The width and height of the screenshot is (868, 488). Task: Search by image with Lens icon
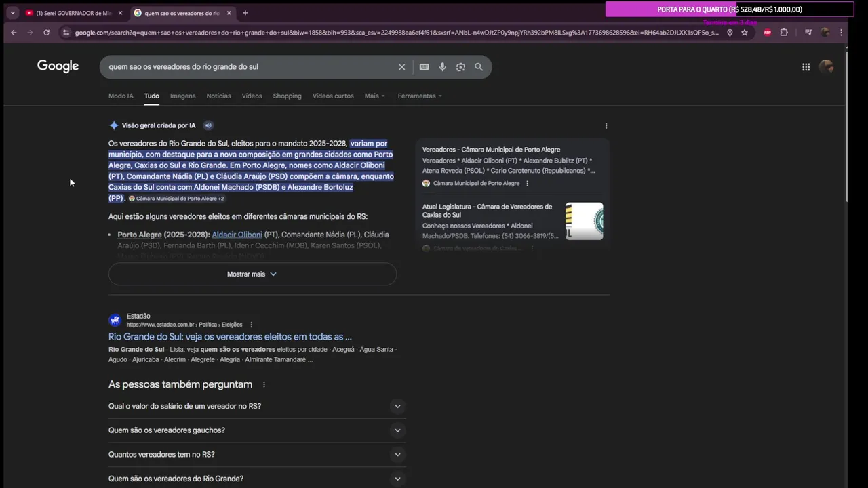tap(460, 67)
